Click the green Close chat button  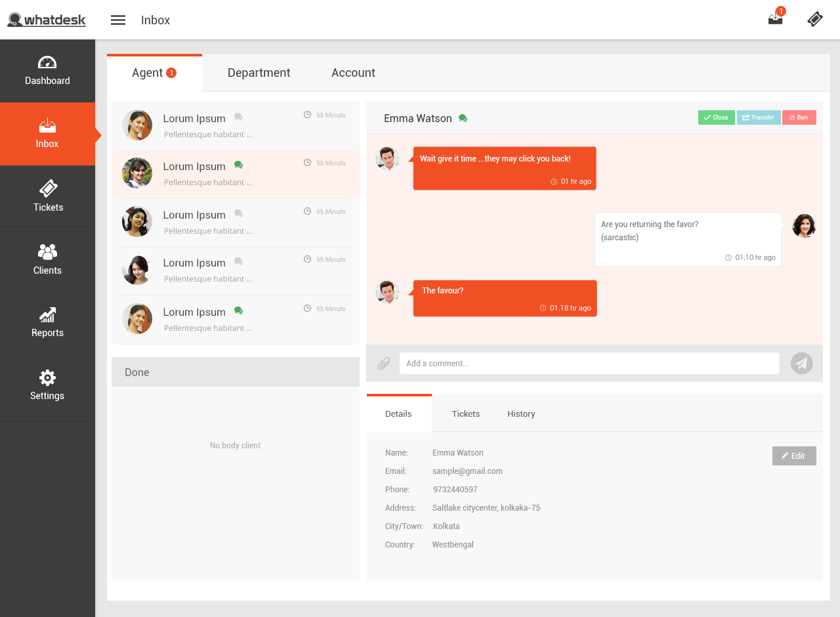pyautogui.click(x=716, y=117)
